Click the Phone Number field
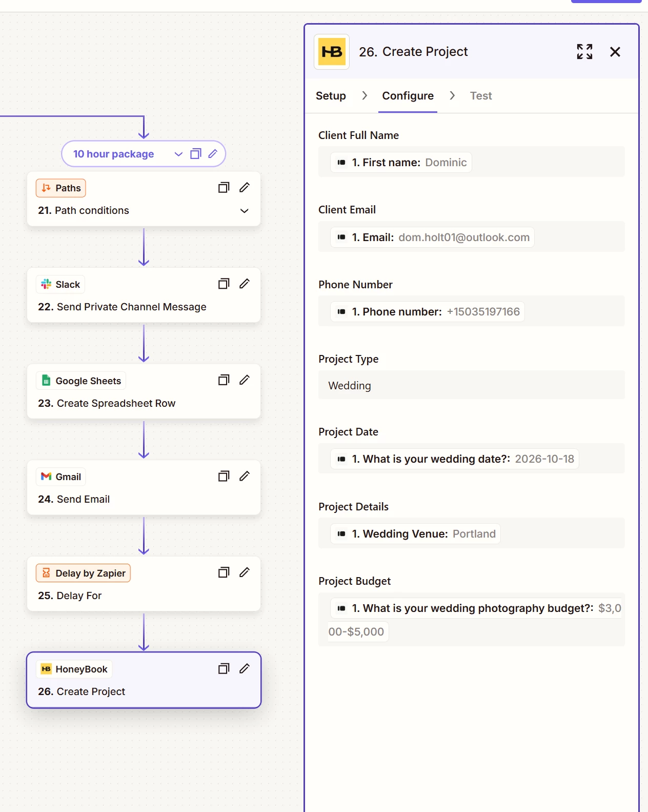The width and height of the screenshot is (648, 812). click(471, 311)
